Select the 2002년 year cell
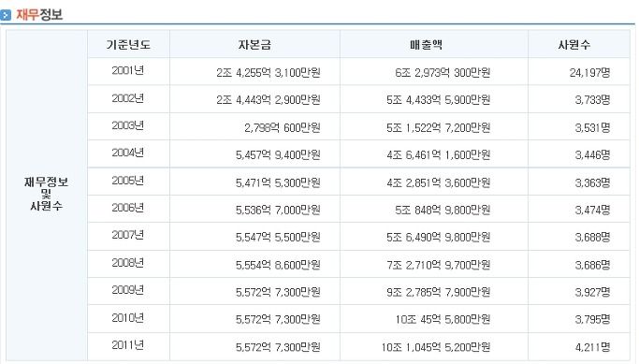The image size is (639, 364). pos(128,98)
